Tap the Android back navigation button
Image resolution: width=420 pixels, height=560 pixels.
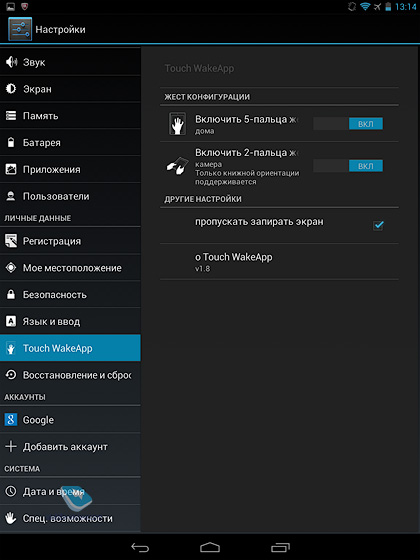pyautogui.click(x=140, y=547)
